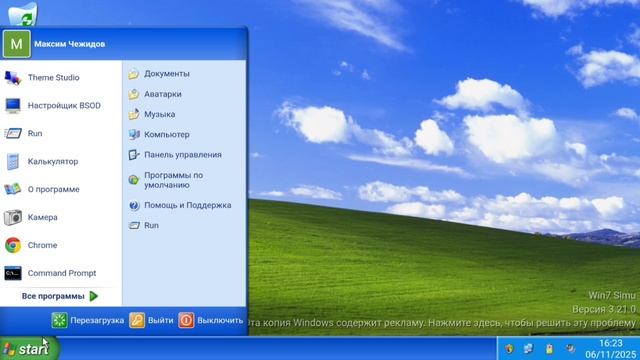The image size is (640, 360).
Task: Click the Выйти text label
Action: tap(160, 320)
